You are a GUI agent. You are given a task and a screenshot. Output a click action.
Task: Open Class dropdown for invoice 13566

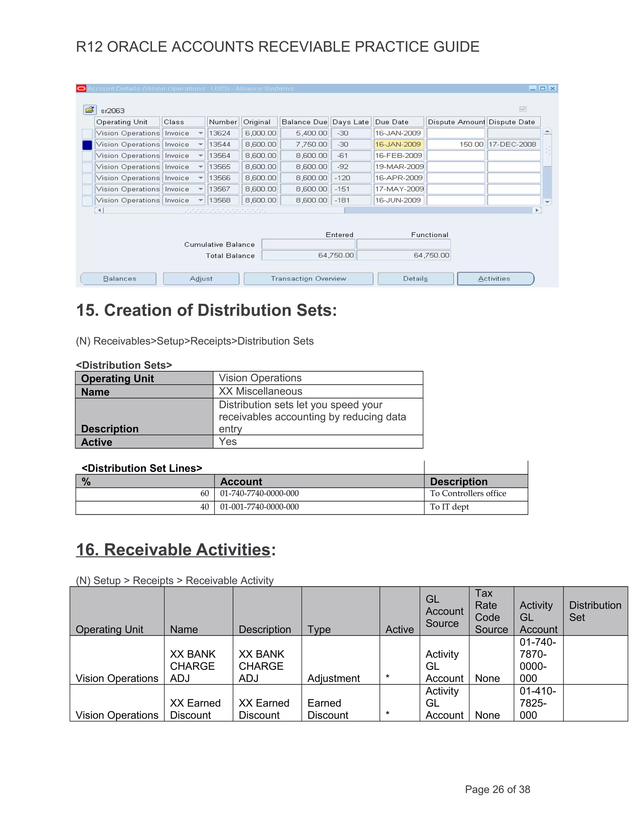click(x=201, y=178)
